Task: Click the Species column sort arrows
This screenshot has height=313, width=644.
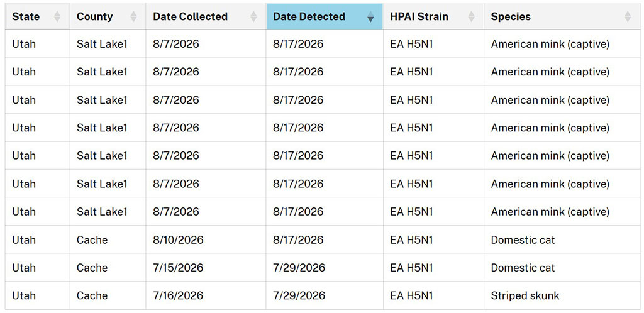Action: [x=628, y=17]
